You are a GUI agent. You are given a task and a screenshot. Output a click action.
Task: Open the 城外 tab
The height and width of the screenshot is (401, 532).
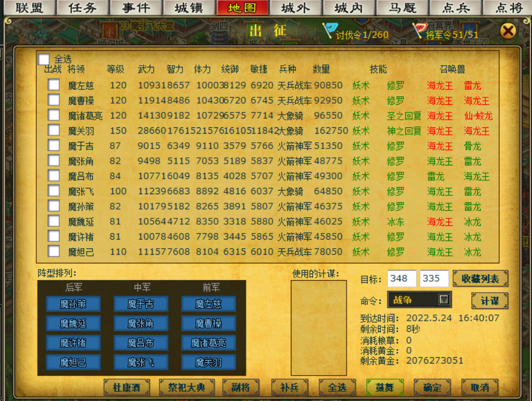(x=295, y=7)
